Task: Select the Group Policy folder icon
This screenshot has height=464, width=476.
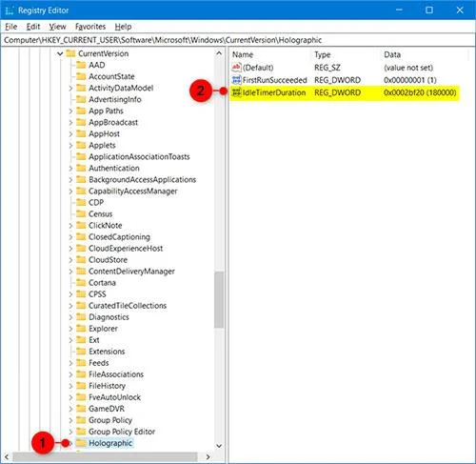Action: pyautogui.click(x=81, y=420)
